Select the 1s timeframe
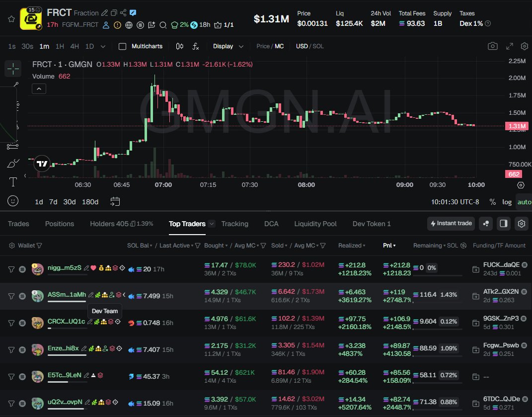532x417 pixels. pyautogui.click(x=12, y=46)
